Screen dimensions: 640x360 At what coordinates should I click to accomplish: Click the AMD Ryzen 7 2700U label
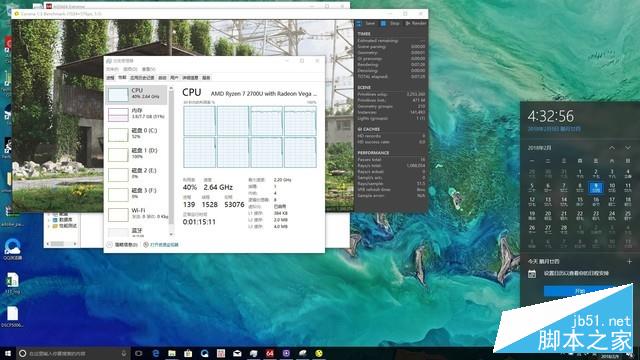pos(264,93)
